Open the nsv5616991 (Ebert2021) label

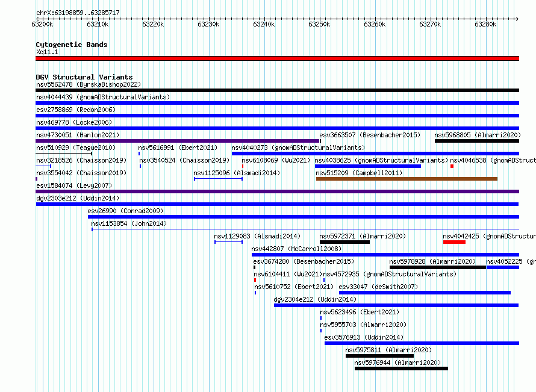click(x=178, y=148)
